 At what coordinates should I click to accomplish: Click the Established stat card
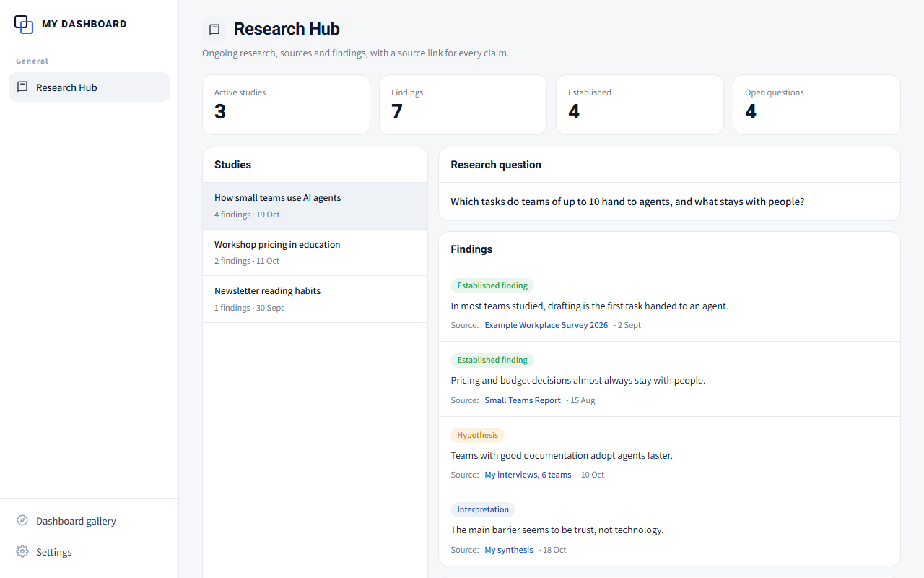(640, 105)
